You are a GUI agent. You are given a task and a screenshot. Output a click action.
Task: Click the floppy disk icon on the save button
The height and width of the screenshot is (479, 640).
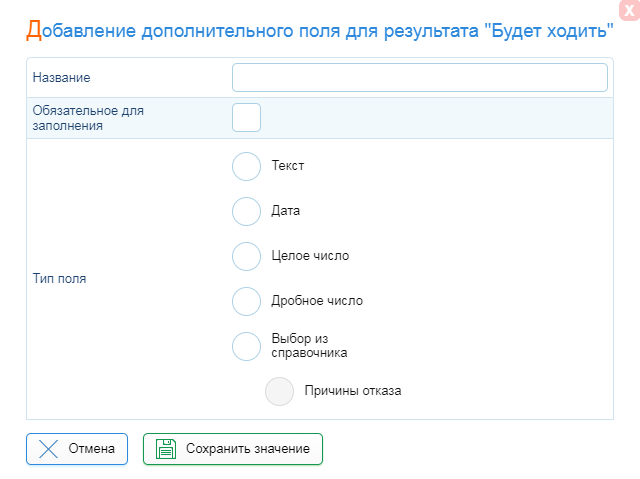(x=166, y=449)
